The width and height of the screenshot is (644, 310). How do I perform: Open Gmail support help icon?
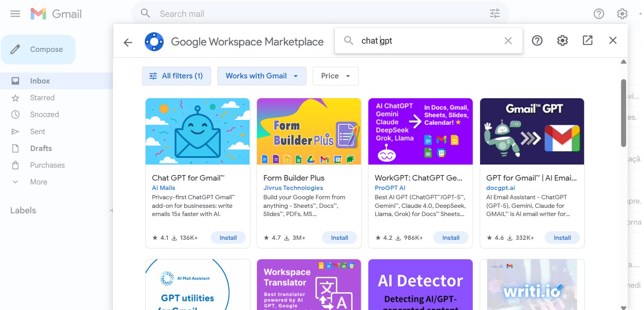[x=598, y=14]
